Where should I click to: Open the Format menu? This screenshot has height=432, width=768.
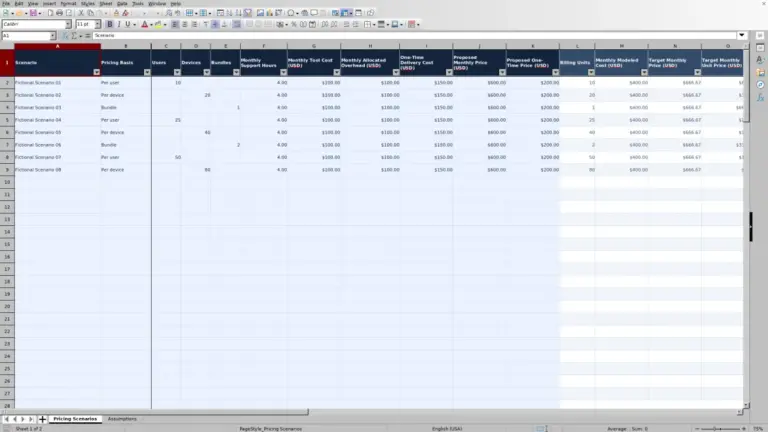68,3
